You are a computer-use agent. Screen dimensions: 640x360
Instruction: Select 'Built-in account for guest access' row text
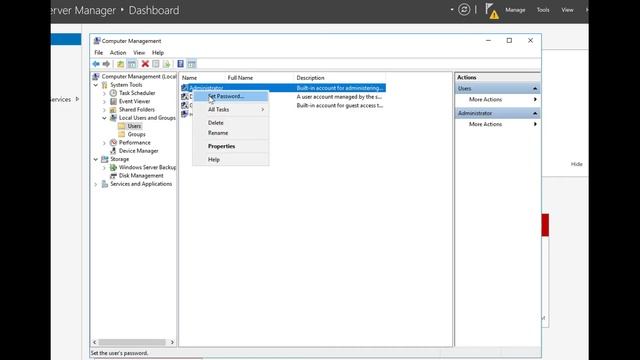(x=340, y=105)
